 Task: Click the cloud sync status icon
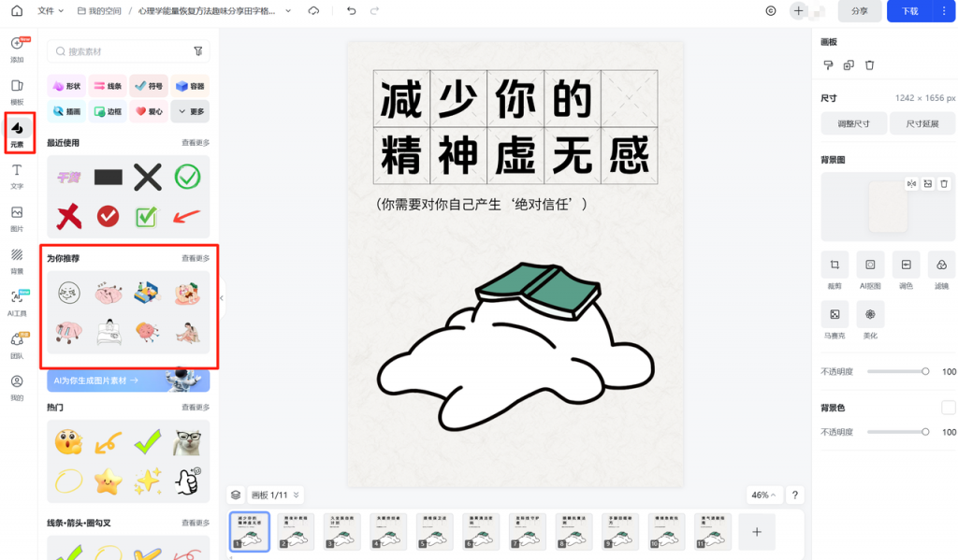[x=313, y=11]
